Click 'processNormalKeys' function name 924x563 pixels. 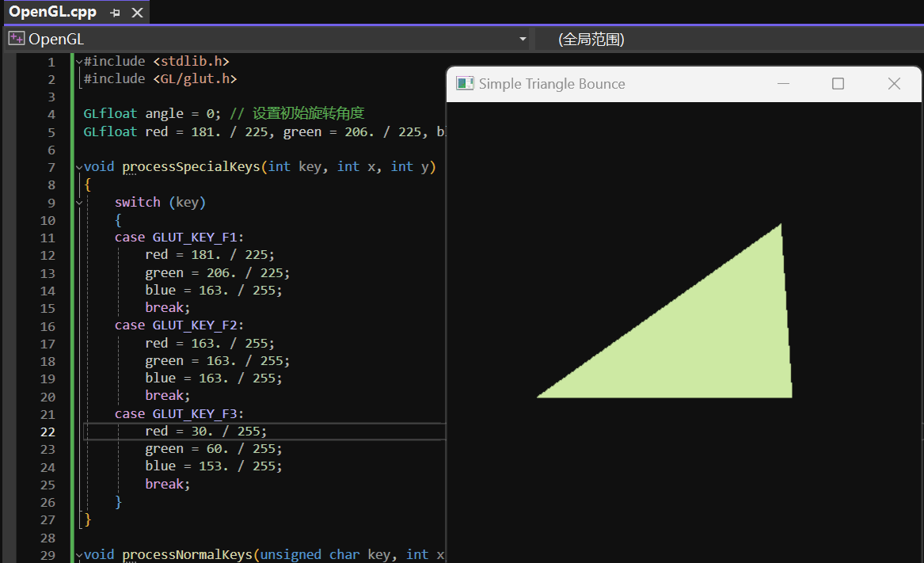(x=187, y=555)
